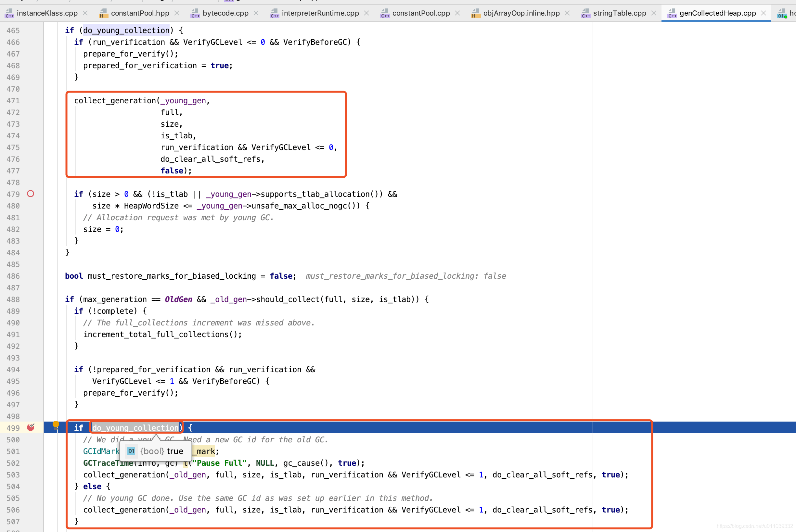796x532 pixels.
Task: Click the highlighted do_young_collection on line 499
Action: [x=135, y=427]
